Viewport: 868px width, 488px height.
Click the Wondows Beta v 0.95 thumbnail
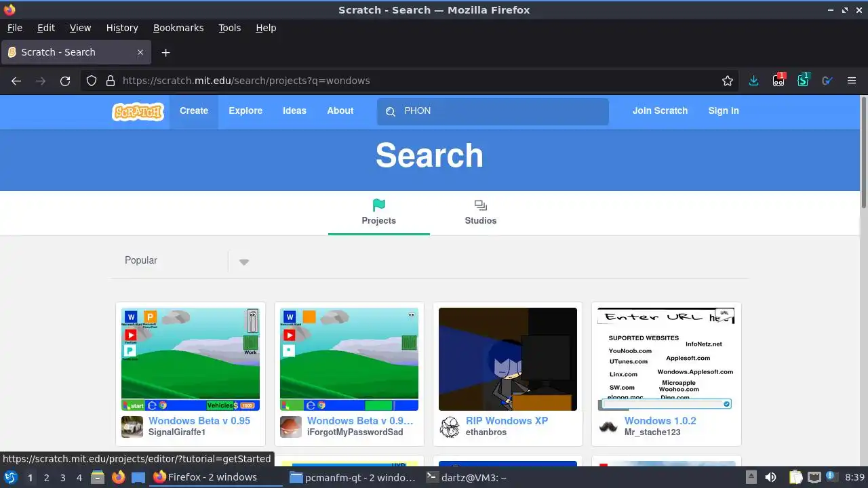pyautogui.click(x=191, y=359)
